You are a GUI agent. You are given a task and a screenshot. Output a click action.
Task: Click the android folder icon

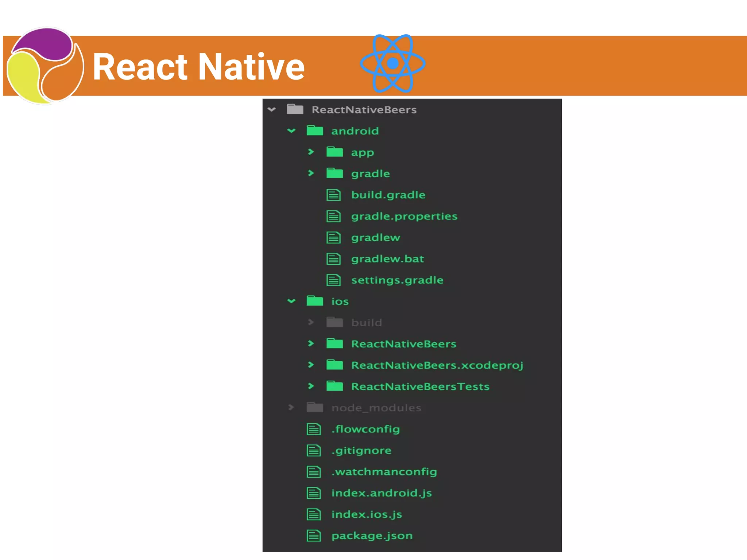click(x=315, y=131)
